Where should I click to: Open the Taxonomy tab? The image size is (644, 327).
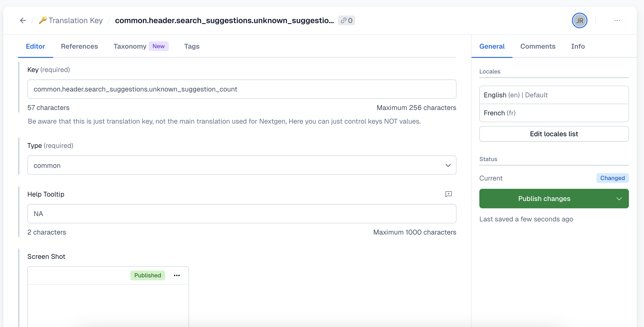point(130,46)
